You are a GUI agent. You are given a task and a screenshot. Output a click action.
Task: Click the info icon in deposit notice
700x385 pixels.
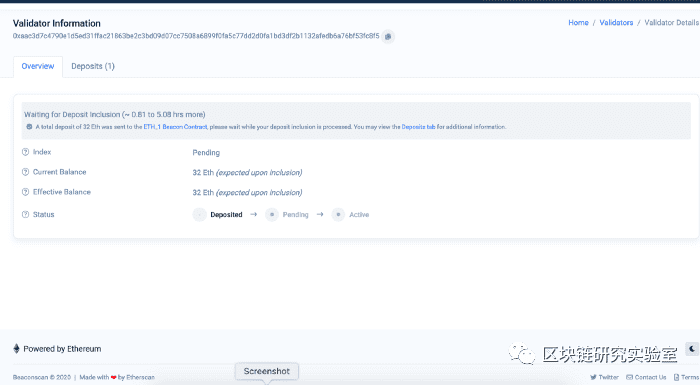[29, 127]
